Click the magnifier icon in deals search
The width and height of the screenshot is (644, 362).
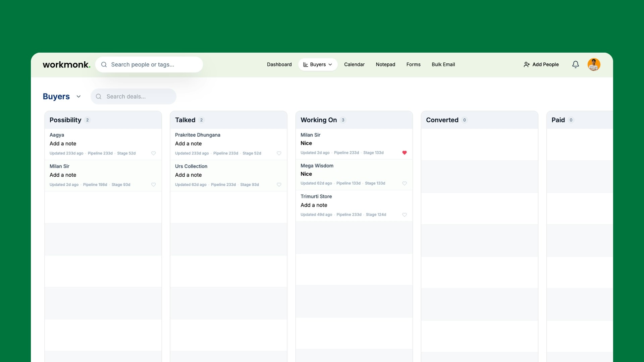tap(99, 97)
